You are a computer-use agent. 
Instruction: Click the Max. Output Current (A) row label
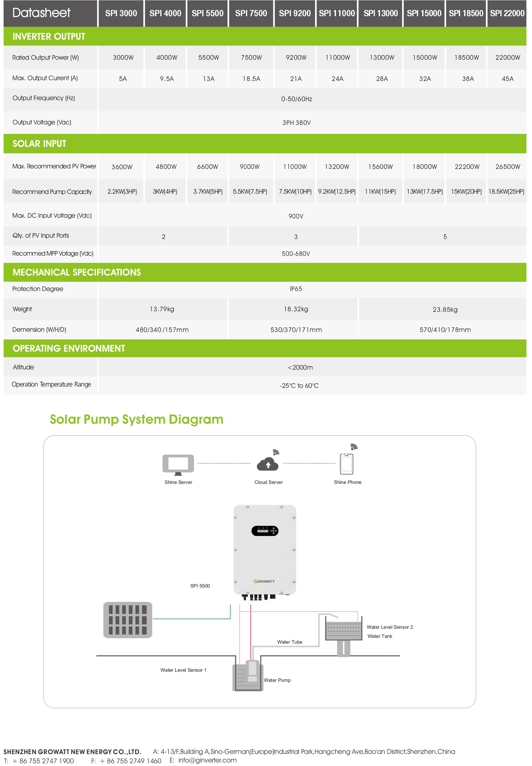pyautogui.click(x=45, y=78)
